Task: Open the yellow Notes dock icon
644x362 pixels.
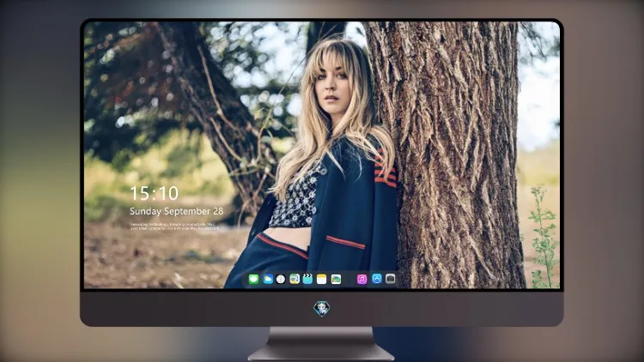Action: (x=322, y=279)
